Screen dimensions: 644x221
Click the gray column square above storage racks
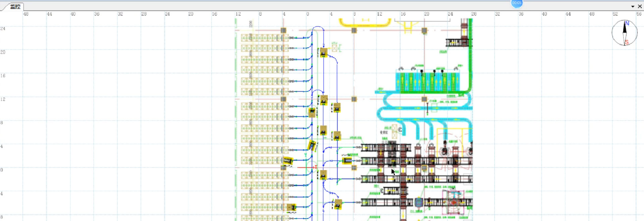click(283, 30)
